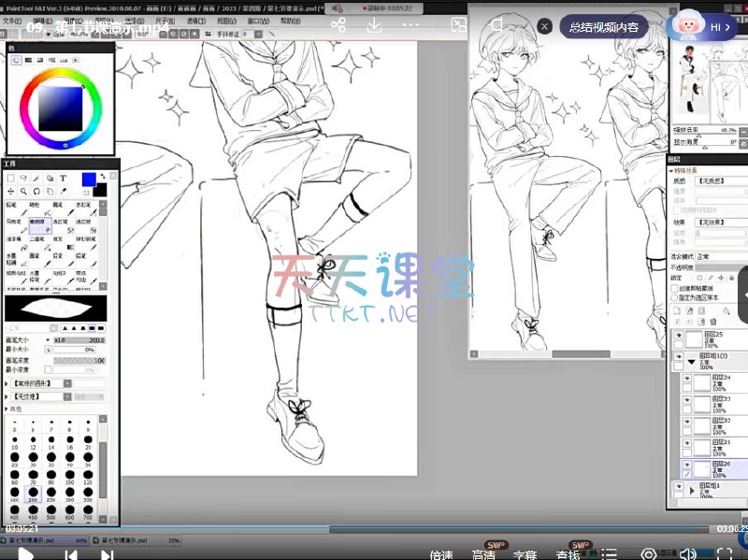Select the eyedropper color picker tool
Image resolution: width=748 pixels, height=560 pixels.
63,192
